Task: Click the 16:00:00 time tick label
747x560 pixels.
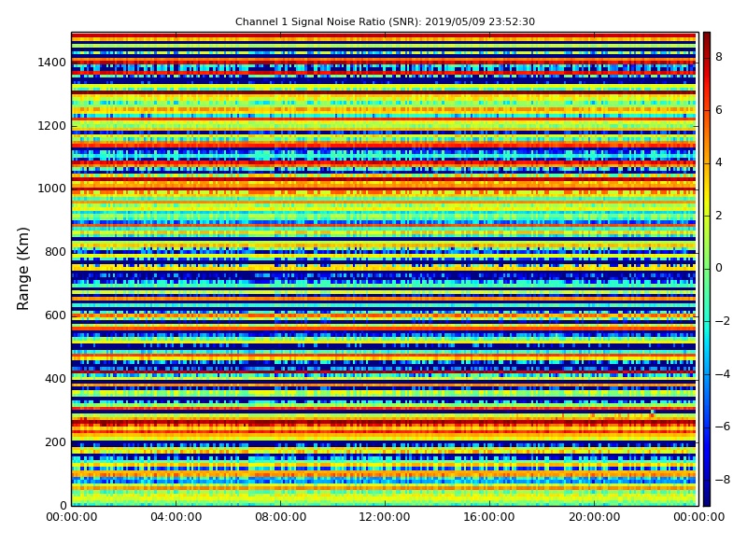Action: pos(489,517)
